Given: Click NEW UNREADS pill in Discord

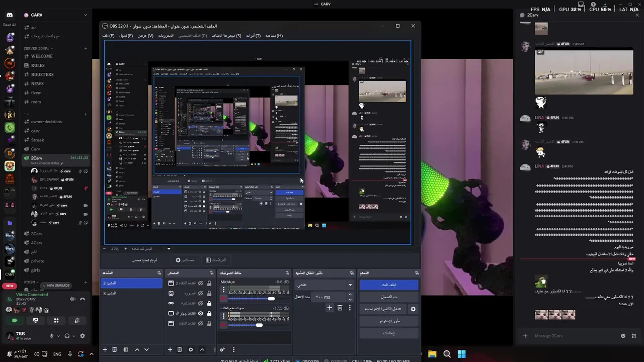Looking at the screenshot, I should pos(55,286).
